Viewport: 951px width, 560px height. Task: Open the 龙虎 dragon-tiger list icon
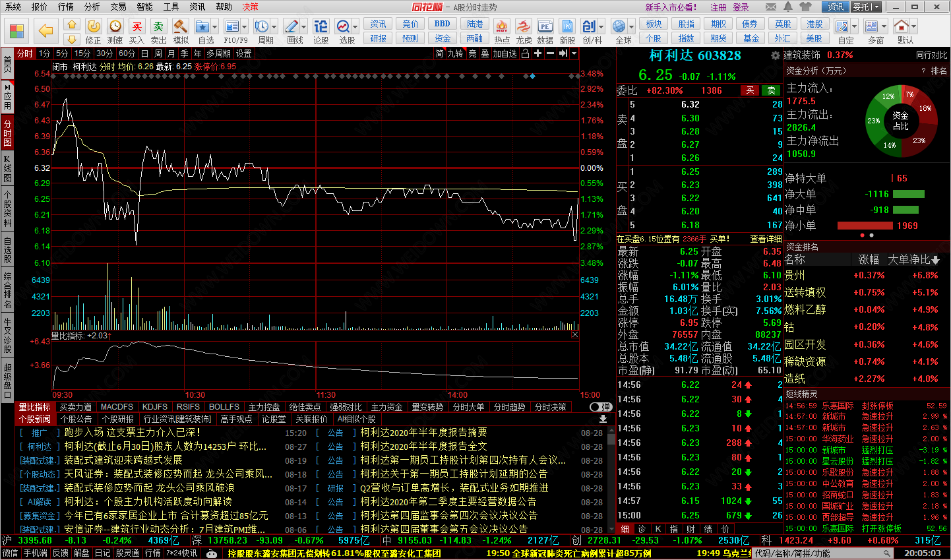(524, 26)
